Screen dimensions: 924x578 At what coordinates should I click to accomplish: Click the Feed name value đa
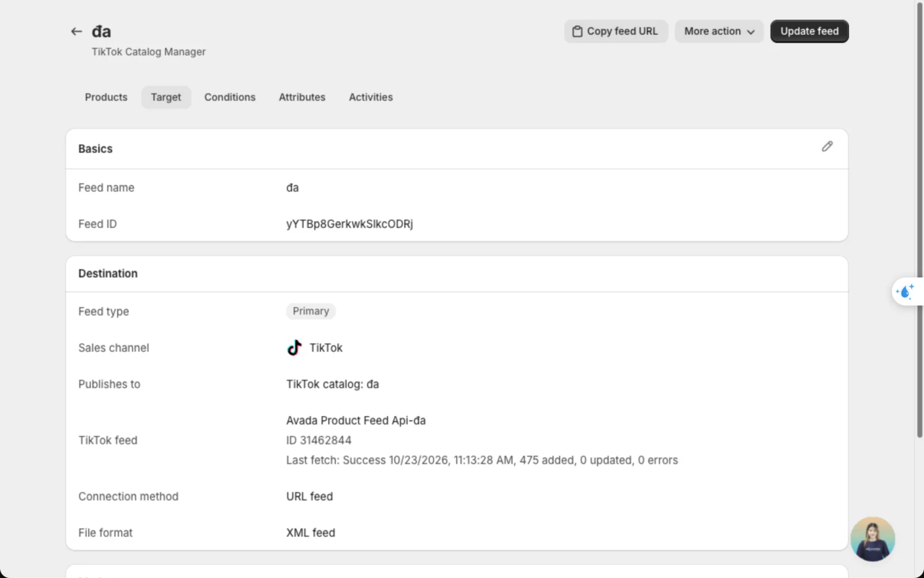pos(293,188)
